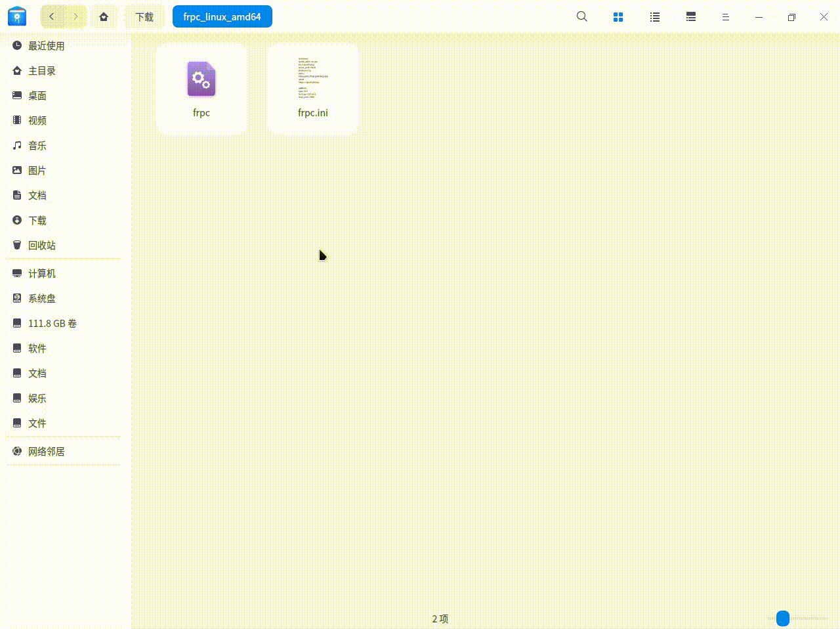Select the frpc.ini file thumbnail
840x629 pixels.
tap(313, 79)
